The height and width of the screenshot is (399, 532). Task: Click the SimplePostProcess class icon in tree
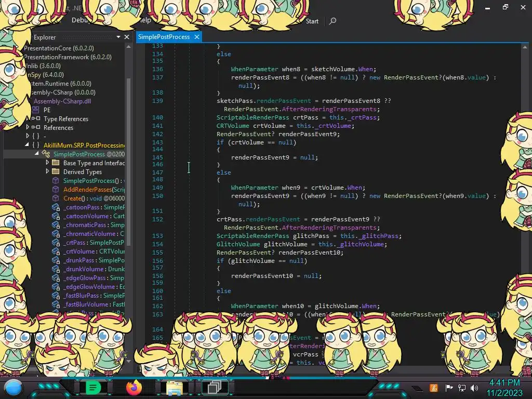pyautogui.click(x=46, y=154)
